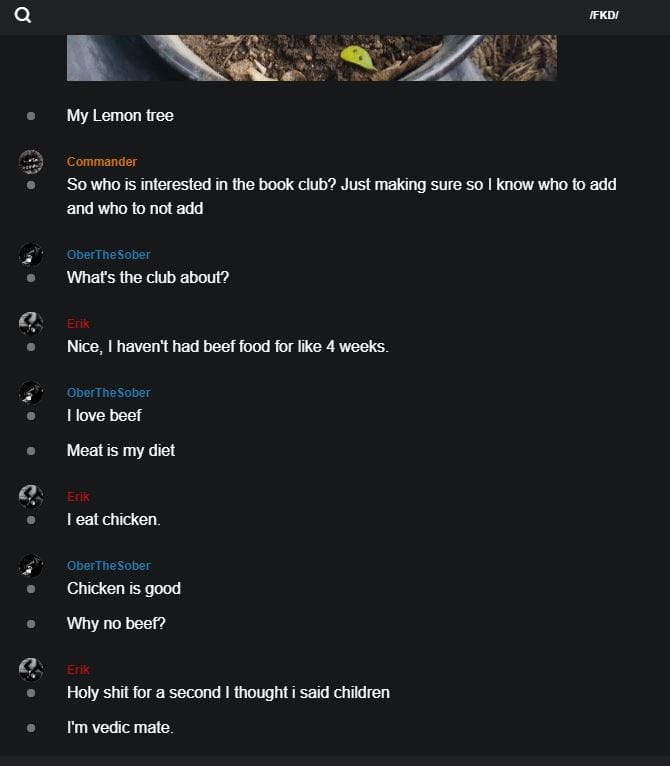The width and height of the screenshot is (670, 766).
Task: Select the 'Nice, I haven't had beef' message
Action: (228, 347)
